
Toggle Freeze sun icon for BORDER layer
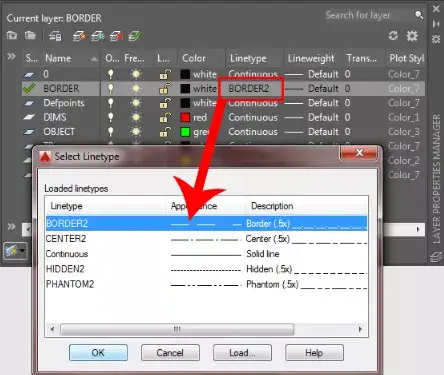point(136,88)
